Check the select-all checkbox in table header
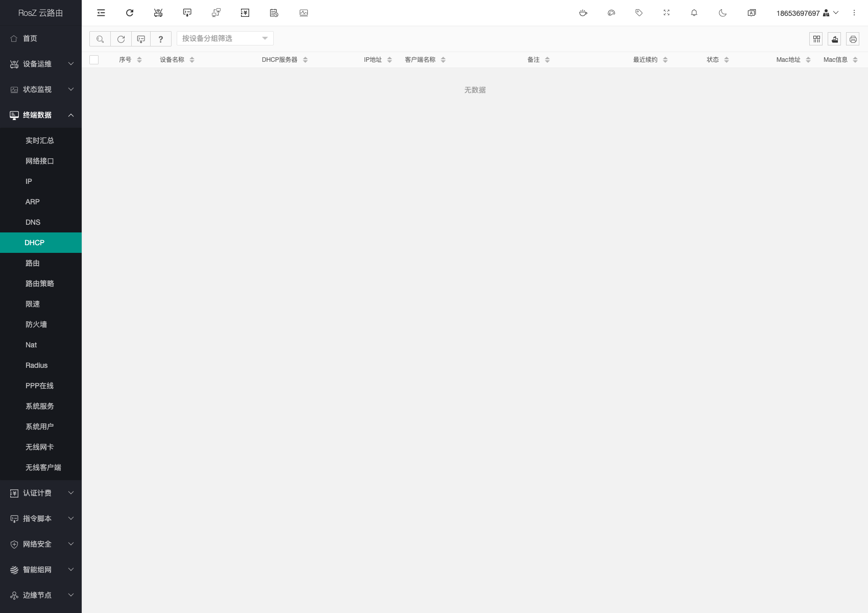868x613 pixels. click(x=94, y=60)
